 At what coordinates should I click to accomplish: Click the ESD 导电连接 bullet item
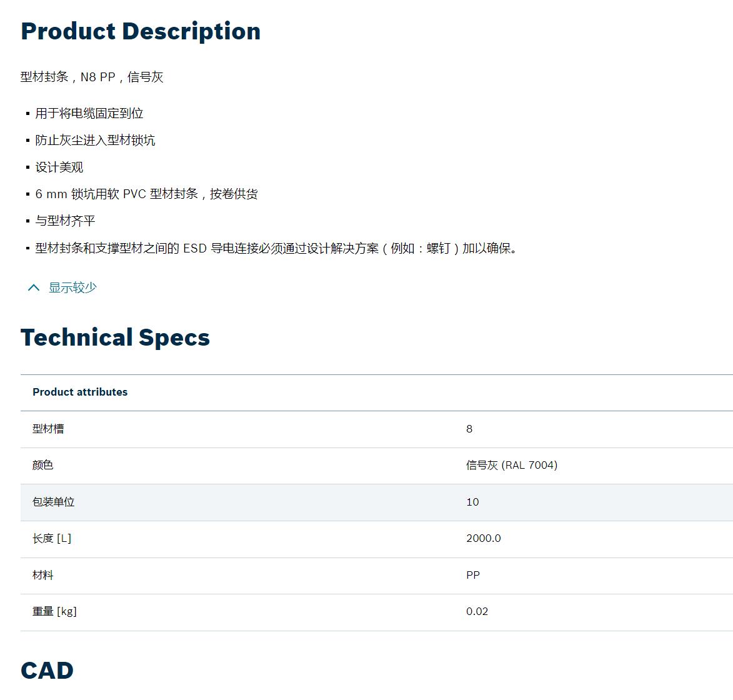coord(276,248)
